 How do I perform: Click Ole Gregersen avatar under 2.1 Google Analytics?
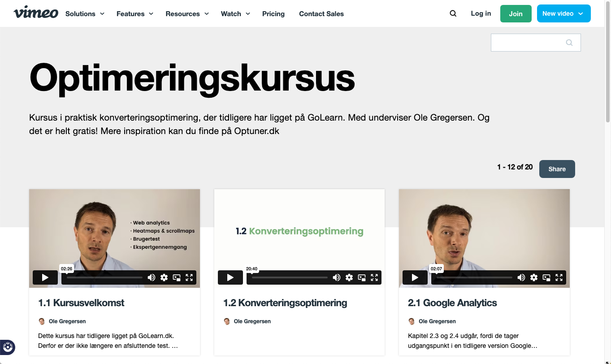(412, 321)
